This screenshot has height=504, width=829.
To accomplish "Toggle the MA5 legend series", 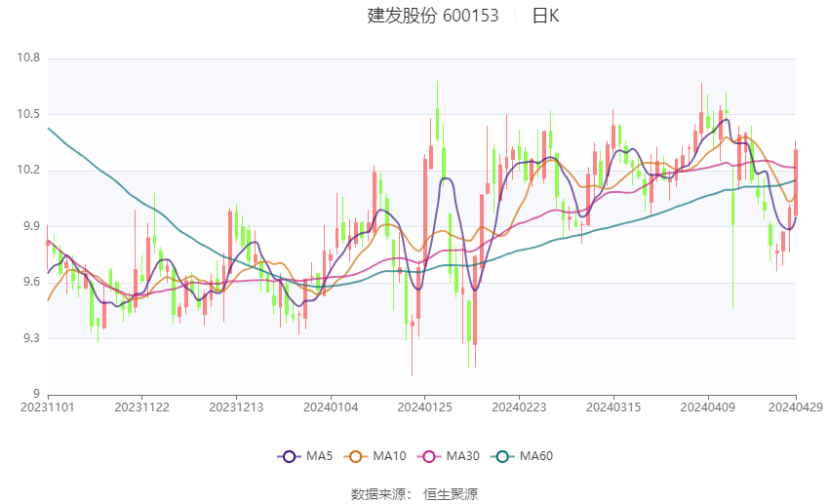I will pyautogui.click(x=305, y=456).
